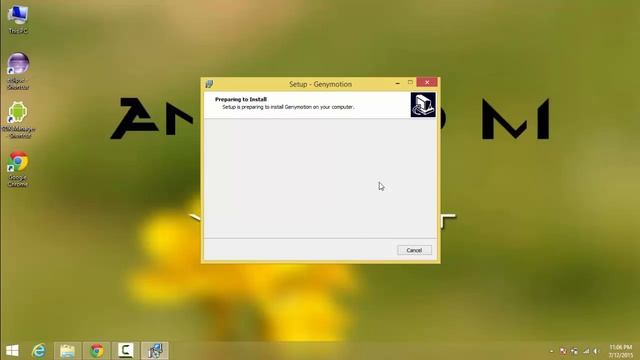Click the 'Setup is preparing to install Genymotion' text
The width and height of the screenshot is (640, 360).
288,107
